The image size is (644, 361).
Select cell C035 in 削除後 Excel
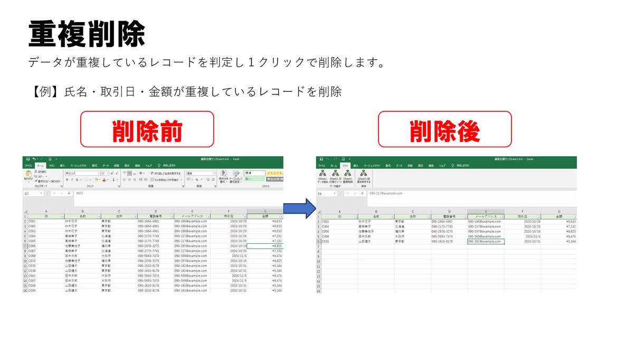[x=339, y=241]
